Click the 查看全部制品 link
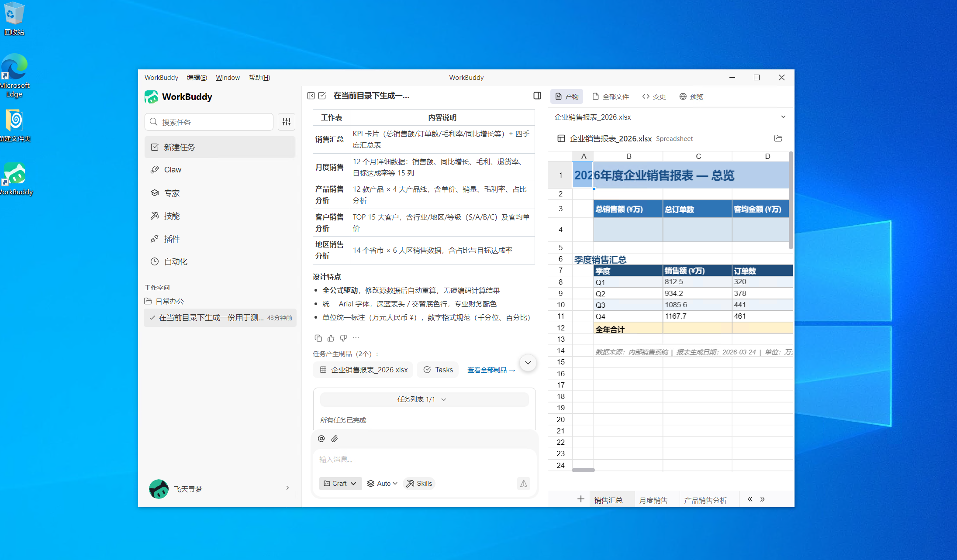The image size is (957, 560). (491, 370)
